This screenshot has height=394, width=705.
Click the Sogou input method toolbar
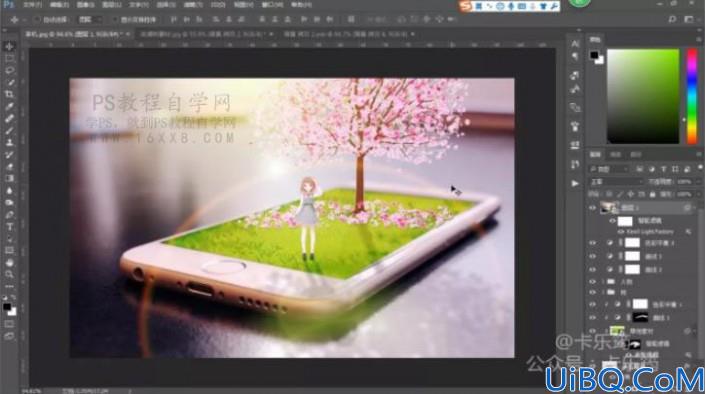click(509, 6)
